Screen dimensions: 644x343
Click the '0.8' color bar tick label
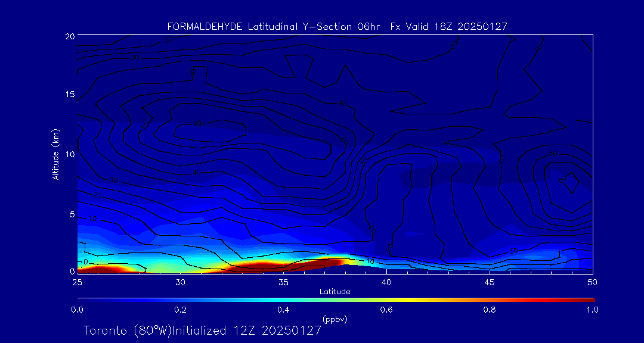[x=490, y=310]
